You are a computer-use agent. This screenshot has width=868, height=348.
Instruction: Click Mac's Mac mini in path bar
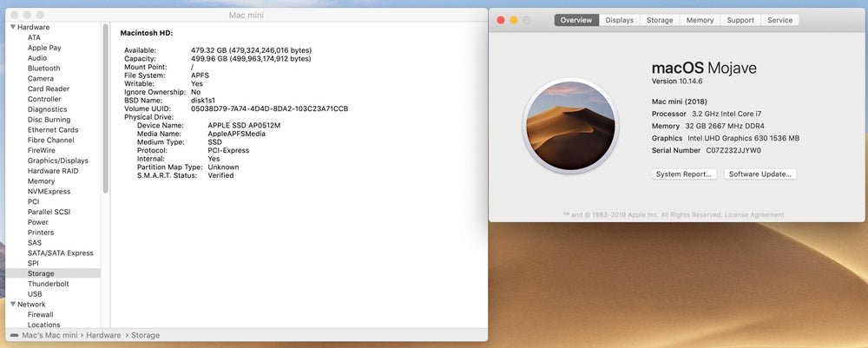point(50,335)
